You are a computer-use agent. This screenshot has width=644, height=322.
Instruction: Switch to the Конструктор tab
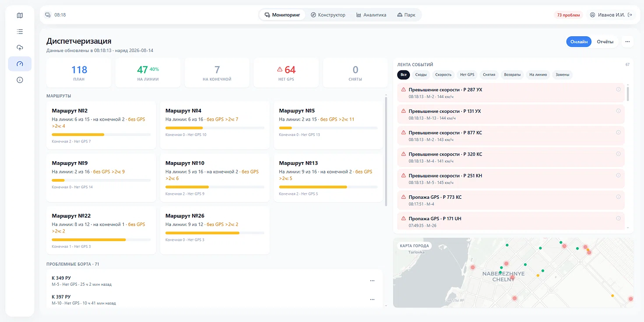tap(328, 15)
